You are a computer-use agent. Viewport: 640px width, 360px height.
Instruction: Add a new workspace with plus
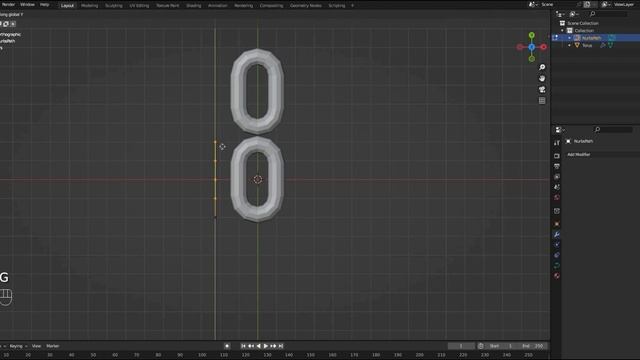[352, 6]
